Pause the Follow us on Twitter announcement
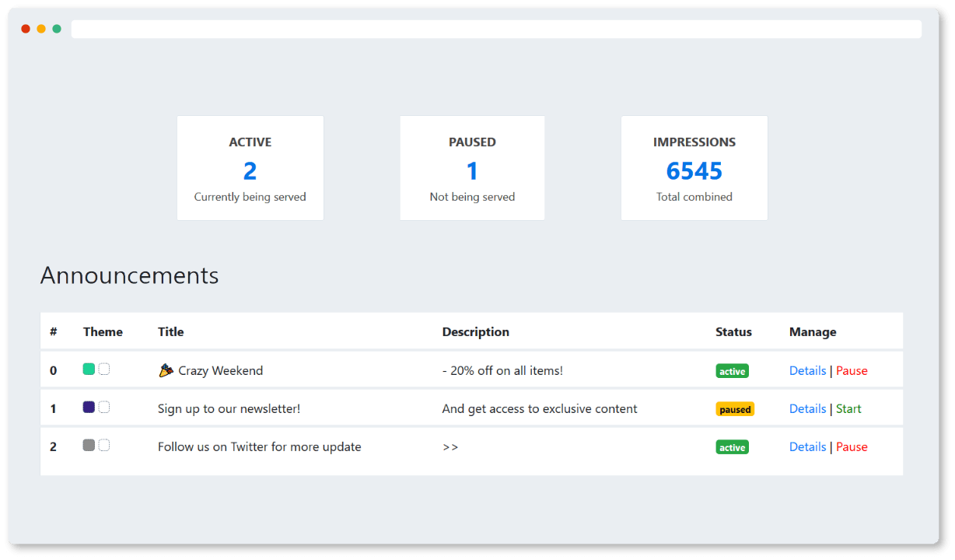 tap(852, 447)
